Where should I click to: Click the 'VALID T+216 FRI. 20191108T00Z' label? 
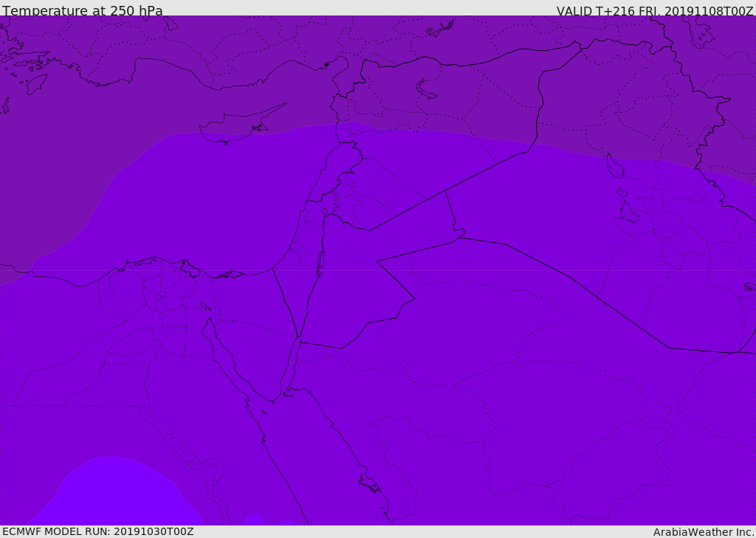[x=655, y=11]
